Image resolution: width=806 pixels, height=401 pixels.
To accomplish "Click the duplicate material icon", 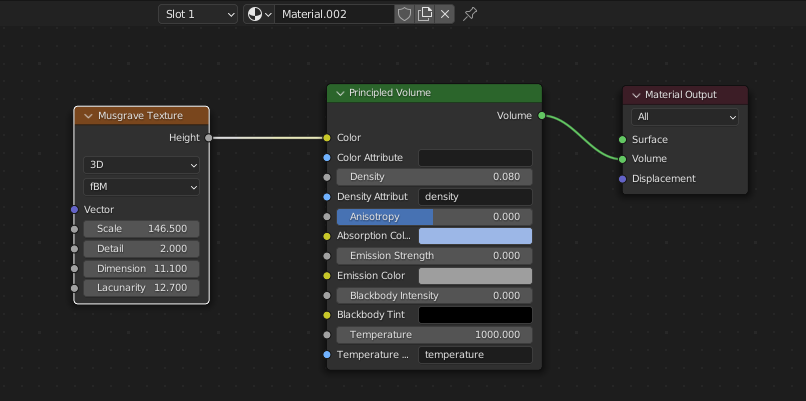I will tap(425, 14).
